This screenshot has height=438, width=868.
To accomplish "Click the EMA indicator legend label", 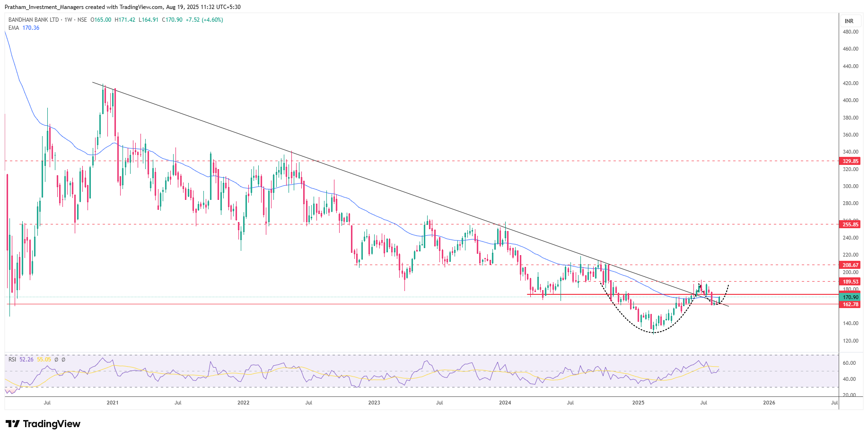I will point(14,28).
